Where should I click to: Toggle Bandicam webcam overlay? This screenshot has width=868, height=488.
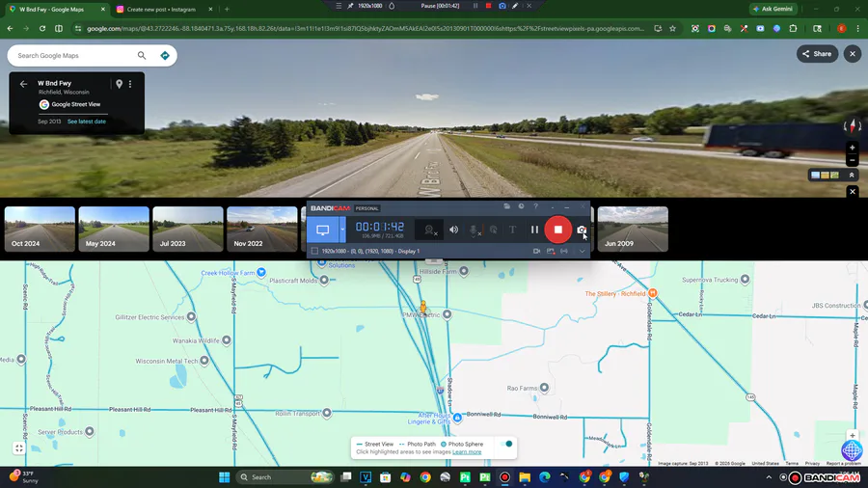(x=429, y=230)
